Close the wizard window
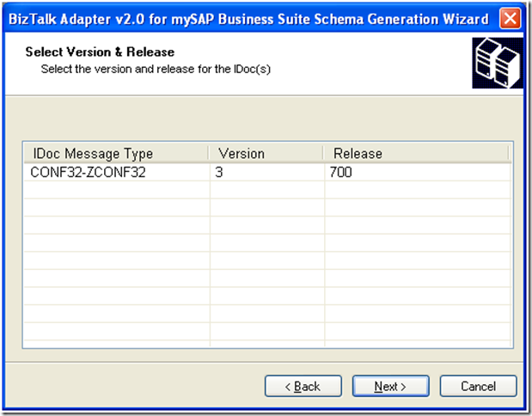Screen dimensions: 532x416 511,18
